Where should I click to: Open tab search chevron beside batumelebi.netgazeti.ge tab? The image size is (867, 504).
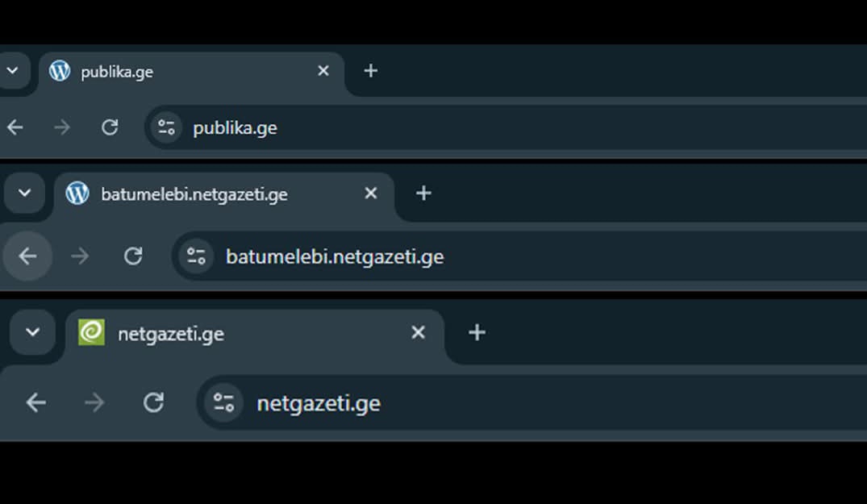tap(24, 194)
